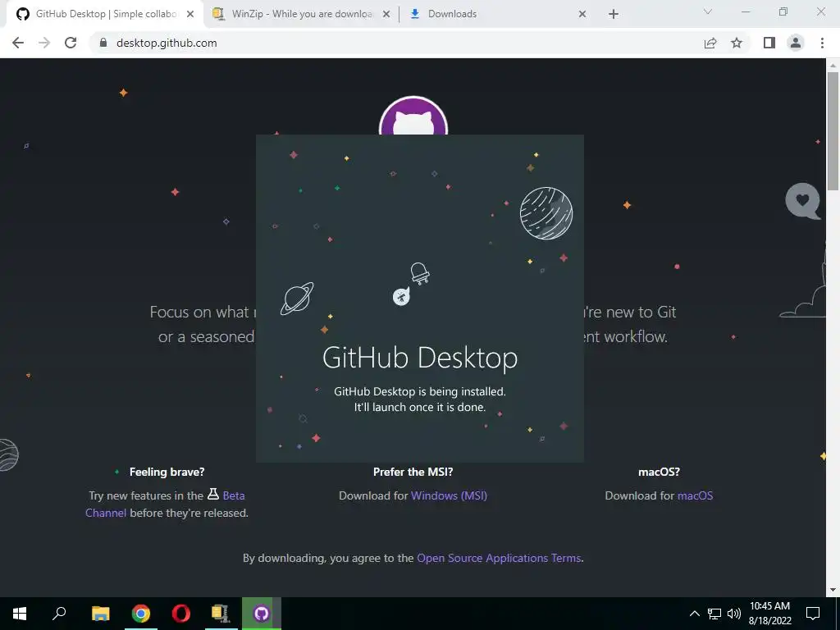The height and width of the screenshot is (630, 840).
Task: Click the page vertical scrollbar thumb
Action: click(x=833, y=131)
